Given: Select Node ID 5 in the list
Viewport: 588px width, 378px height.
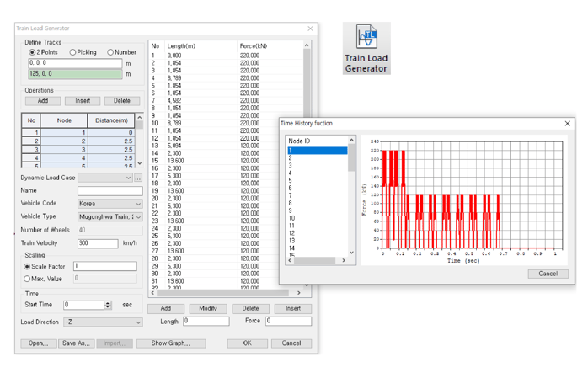Looking at the screenshot, I should click(x=317, y=181).
